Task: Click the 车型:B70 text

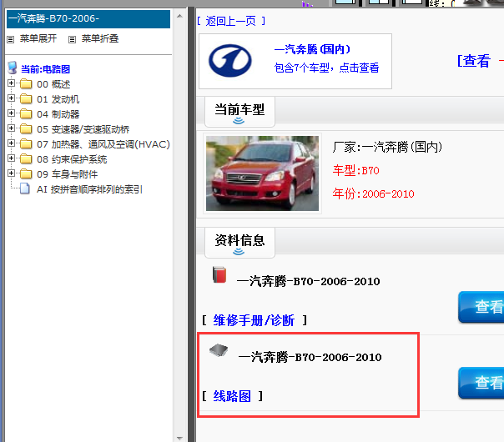Action: (355, 170)
